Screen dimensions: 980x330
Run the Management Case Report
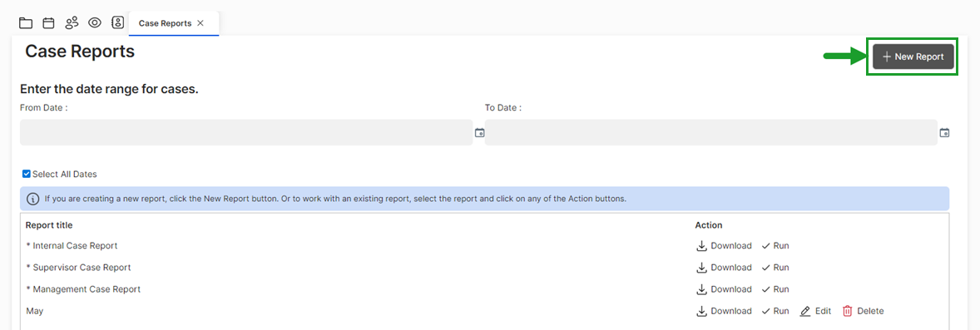click(775, 289)
